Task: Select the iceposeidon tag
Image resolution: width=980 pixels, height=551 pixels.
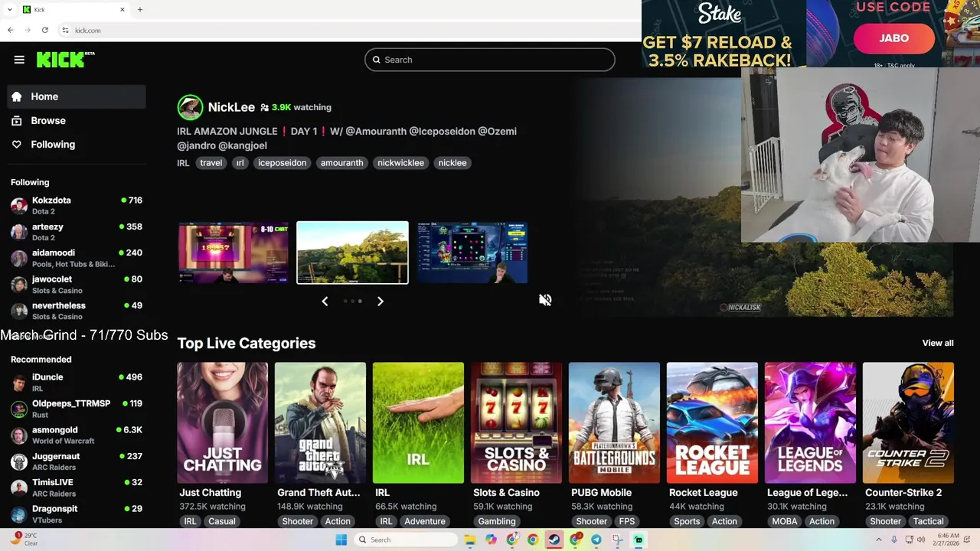Action: 282,163
